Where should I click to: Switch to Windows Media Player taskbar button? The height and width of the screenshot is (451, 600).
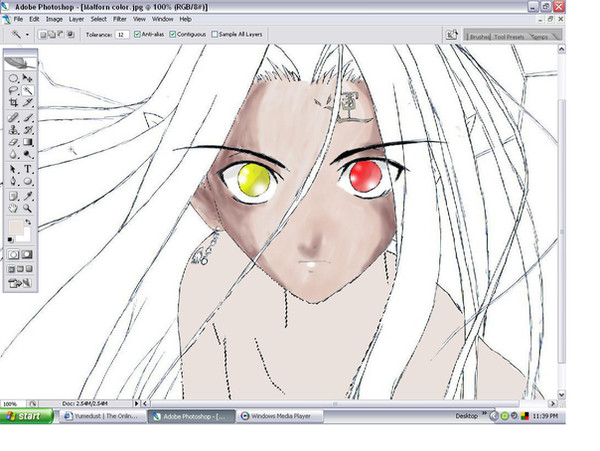(x=280, y=416)
